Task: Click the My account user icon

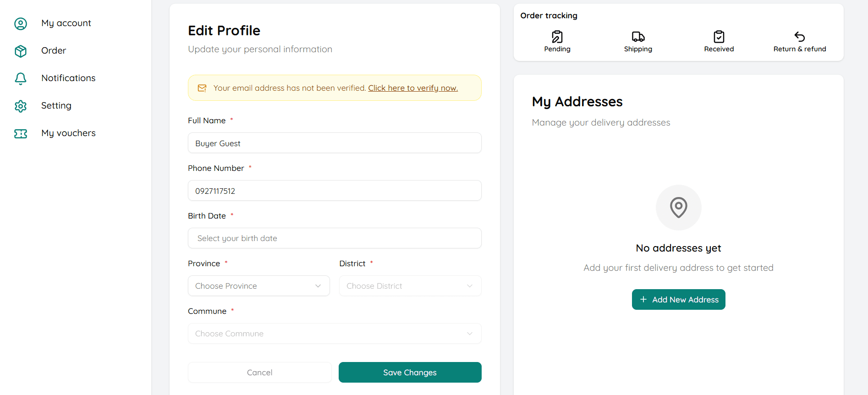Action: click(21, 23)
